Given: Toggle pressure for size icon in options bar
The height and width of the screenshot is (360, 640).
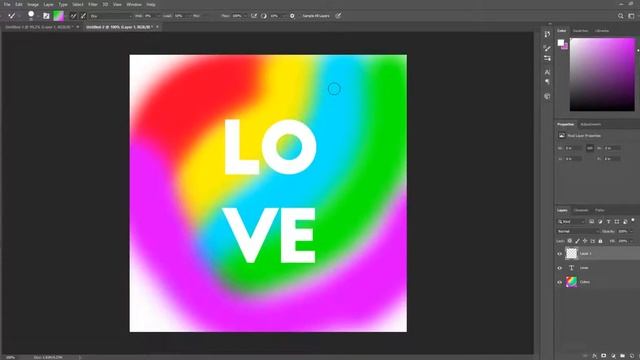Looking at the screenshot, I should (x=338, y=16).
